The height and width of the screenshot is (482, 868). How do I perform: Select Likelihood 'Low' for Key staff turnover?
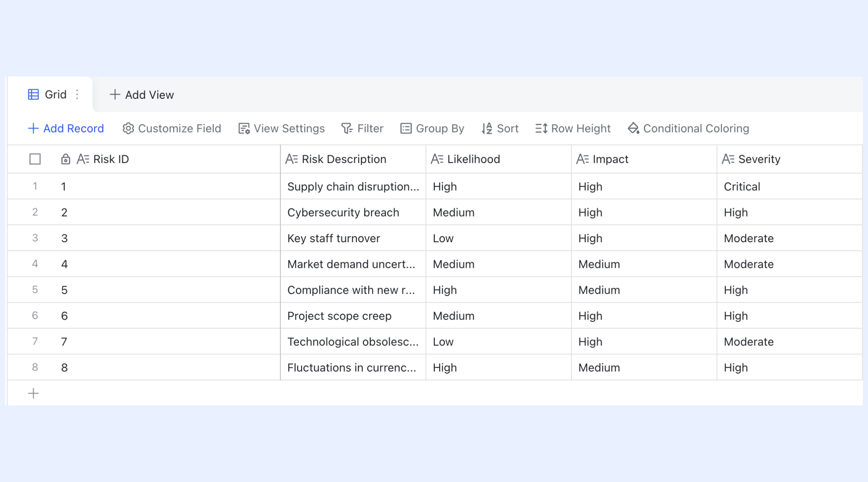click(499, 238)
